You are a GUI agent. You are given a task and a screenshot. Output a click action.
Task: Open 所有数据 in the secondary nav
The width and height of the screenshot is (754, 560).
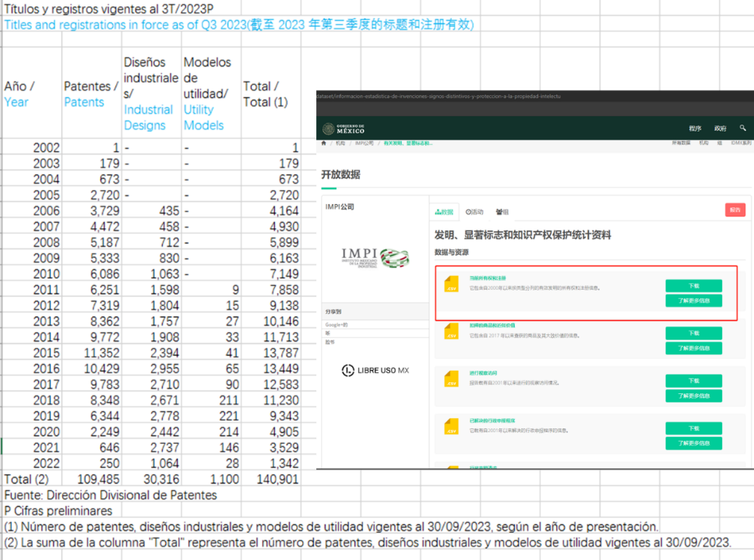[x=681, y=143]
